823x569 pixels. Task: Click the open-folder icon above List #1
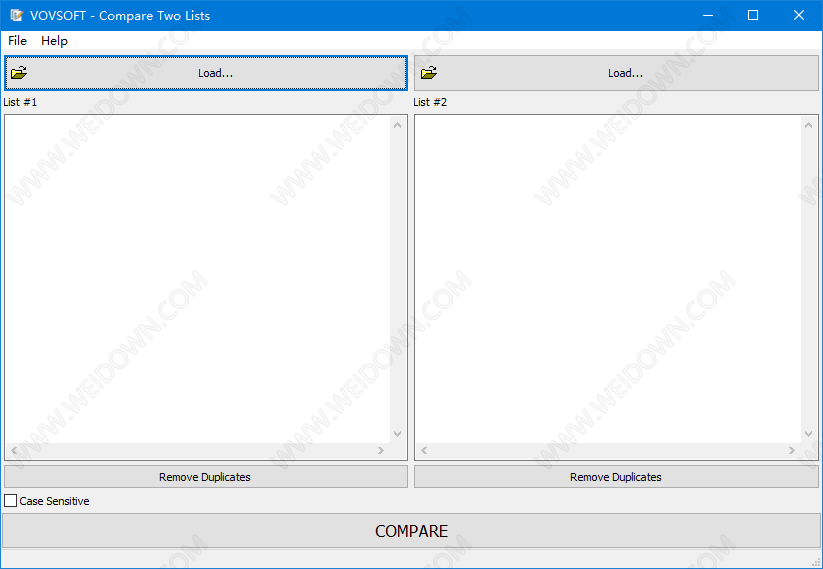point(19,72)
